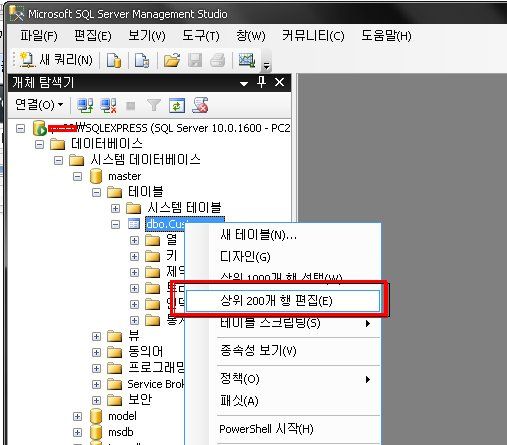Open the 커뮤니티(C) menu
The width and height of the screenshot is (507, 445).
(313, 36)
